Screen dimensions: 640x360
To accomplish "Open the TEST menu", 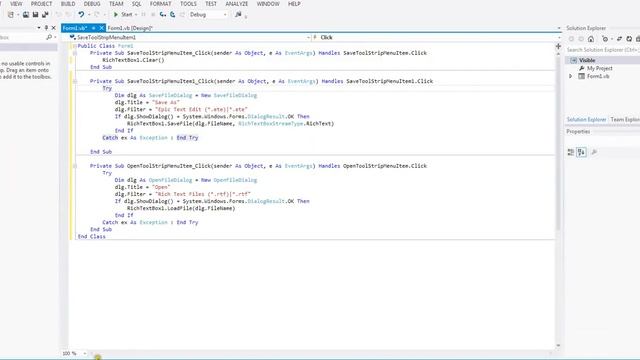I will (211, 4).
